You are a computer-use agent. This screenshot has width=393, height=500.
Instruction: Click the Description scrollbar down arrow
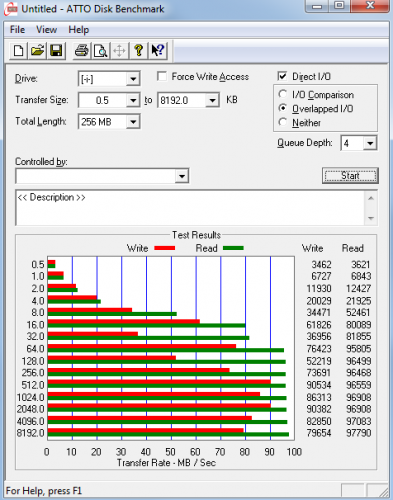371,218
